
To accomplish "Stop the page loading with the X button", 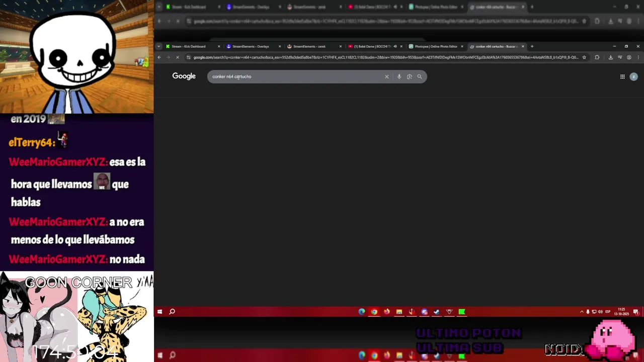I will [177, 57].
